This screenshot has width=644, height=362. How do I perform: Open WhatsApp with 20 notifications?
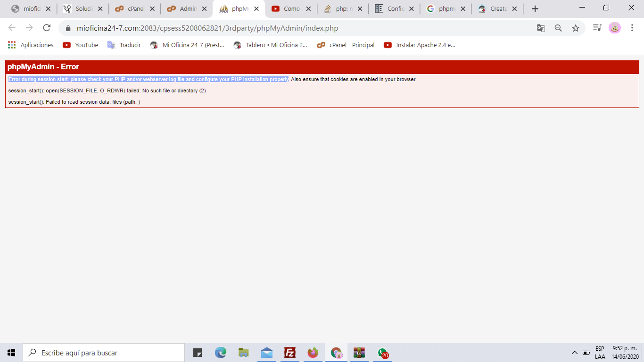(x=383, y=353)
